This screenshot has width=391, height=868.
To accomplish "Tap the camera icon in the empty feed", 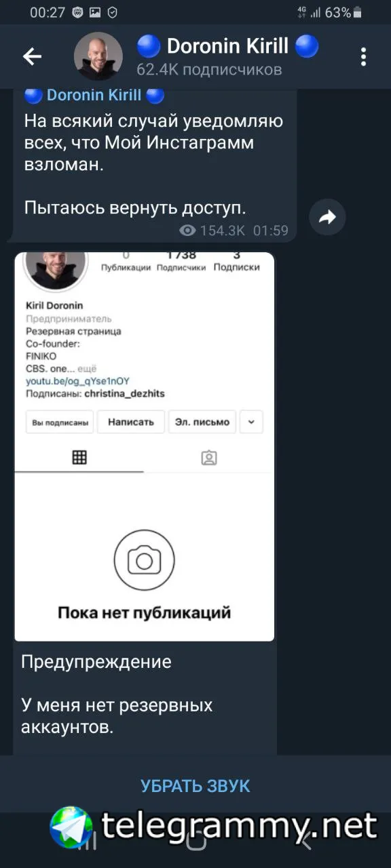I will [144, 561].
